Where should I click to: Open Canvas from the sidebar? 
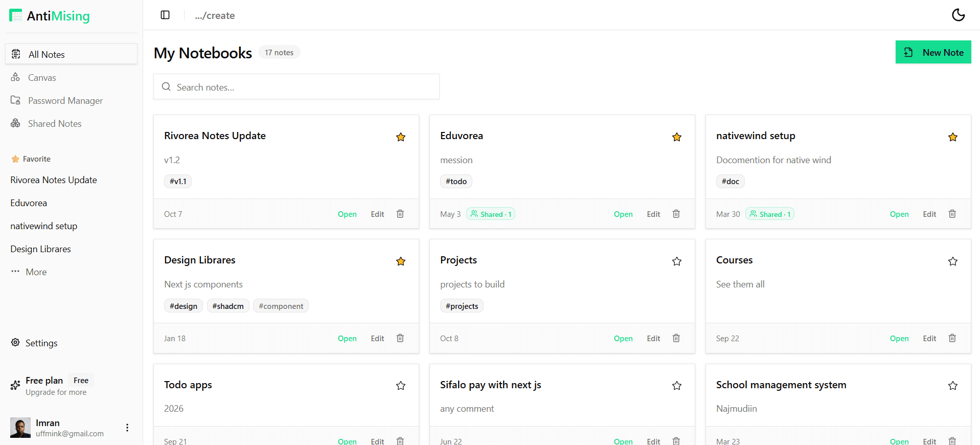click(x=71, y=78)
